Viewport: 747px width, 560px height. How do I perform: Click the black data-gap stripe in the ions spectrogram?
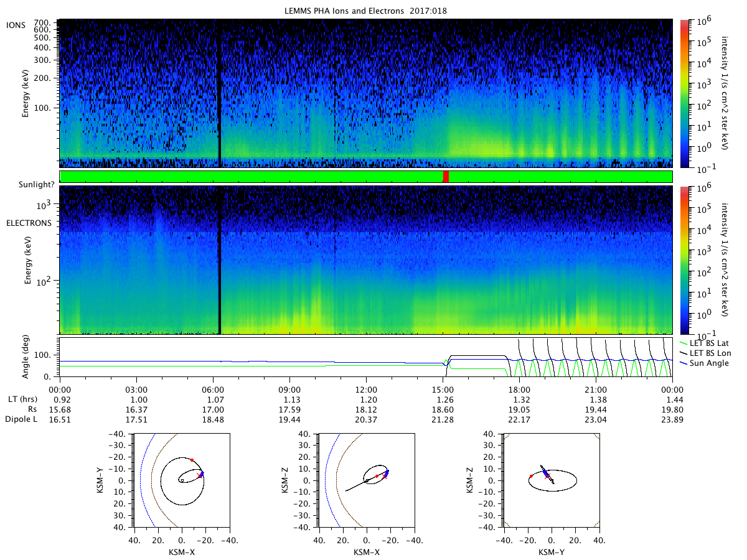pyautogui.click(x=220, y=93)
